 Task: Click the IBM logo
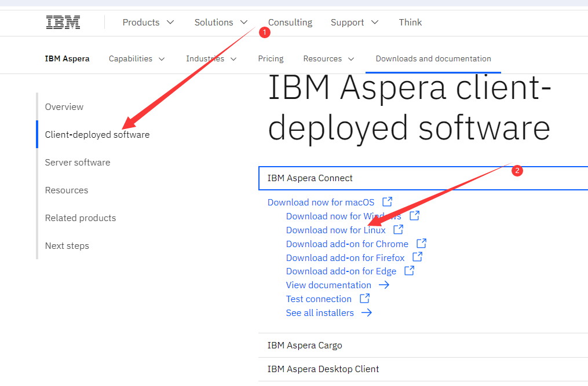(x=63, y=23)
